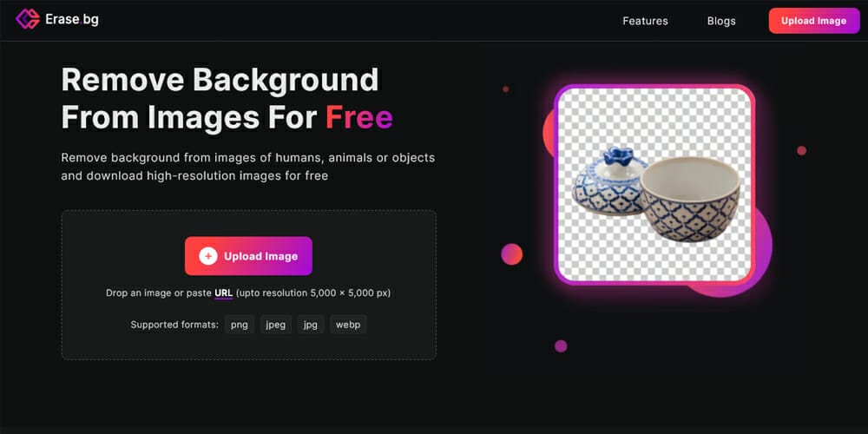This screenshot has height=434, width=868.
Task: Click the red dot right of preview image
Action: [x=801, y=150]
